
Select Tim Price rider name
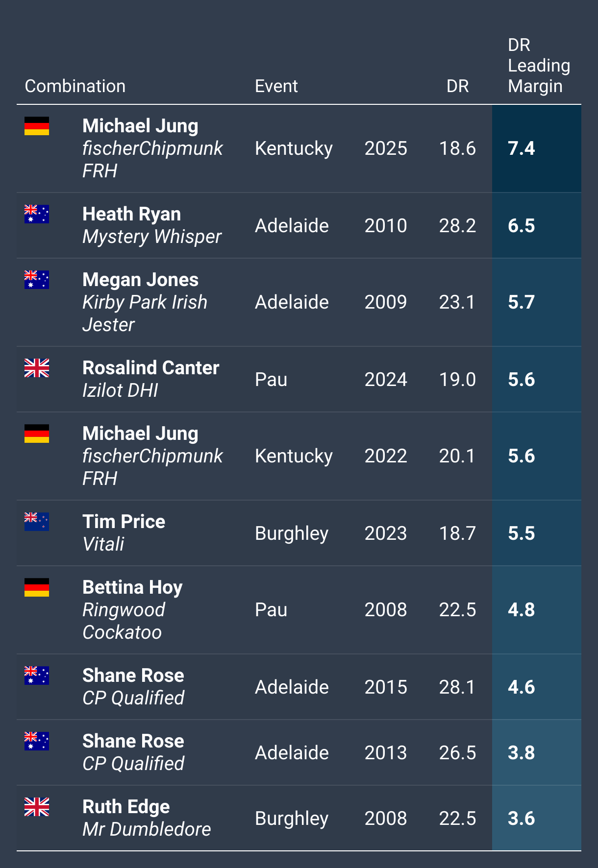tap(124, 522)
